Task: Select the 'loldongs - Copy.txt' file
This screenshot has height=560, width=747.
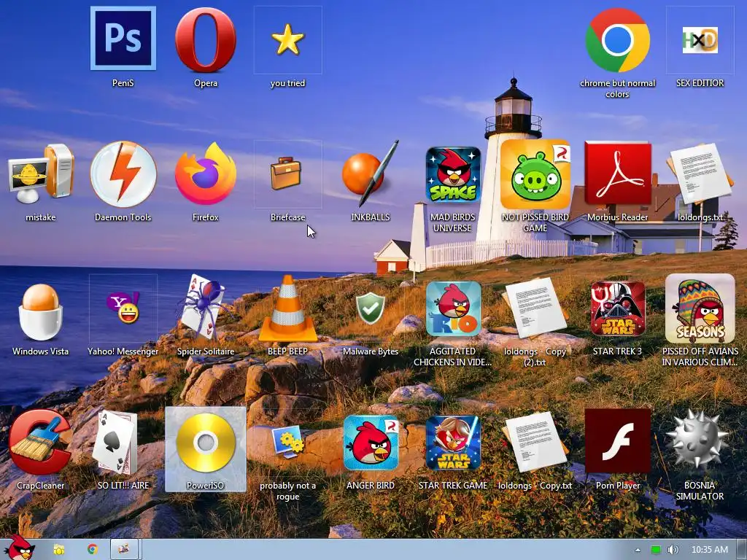Action: (535, 443)
